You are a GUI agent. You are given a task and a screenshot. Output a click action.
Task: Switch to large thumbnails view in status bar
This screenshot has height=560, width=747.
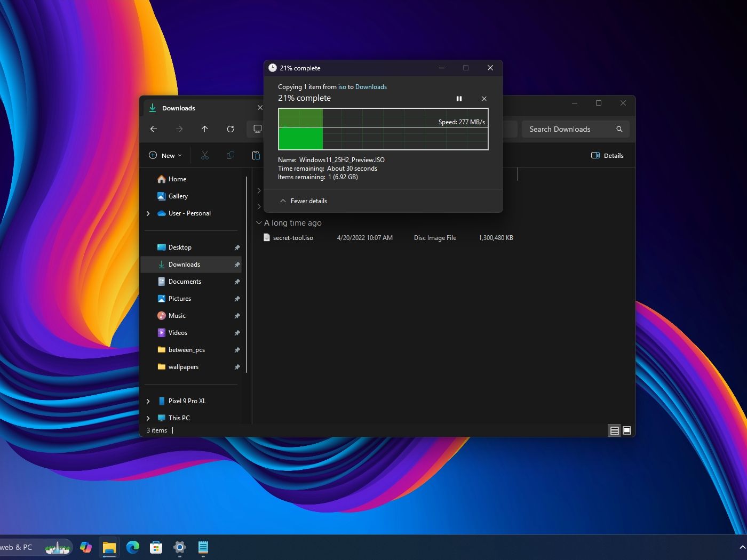pos(627,430)
